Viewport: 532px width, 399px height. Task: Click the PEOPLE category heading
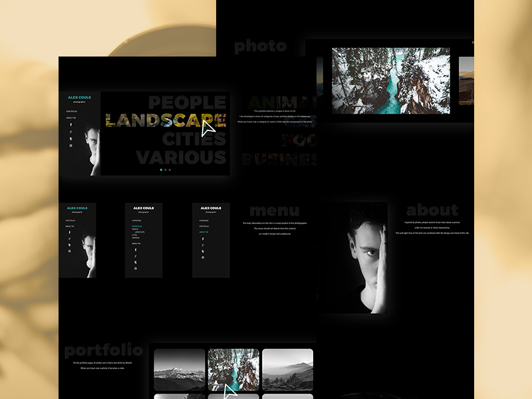(186, 103)
